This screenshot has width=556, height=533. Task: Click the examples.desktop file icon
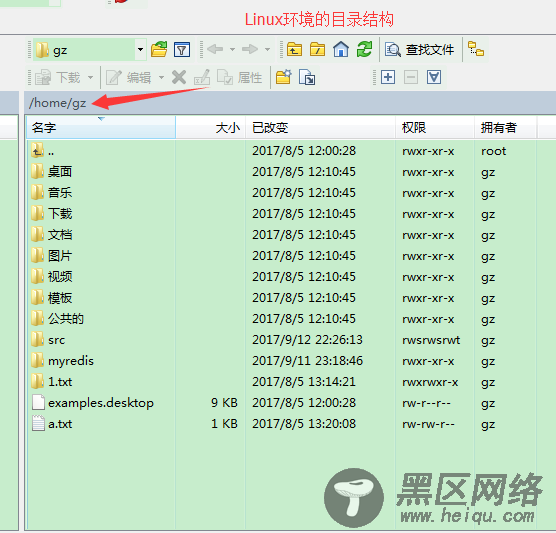tap(38, 402)
